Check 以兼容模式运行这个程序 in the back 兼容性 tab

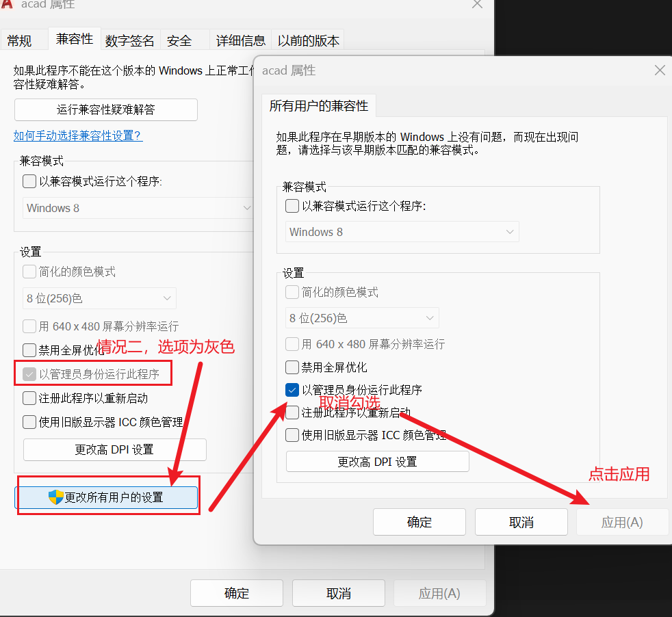pos(29,181)
